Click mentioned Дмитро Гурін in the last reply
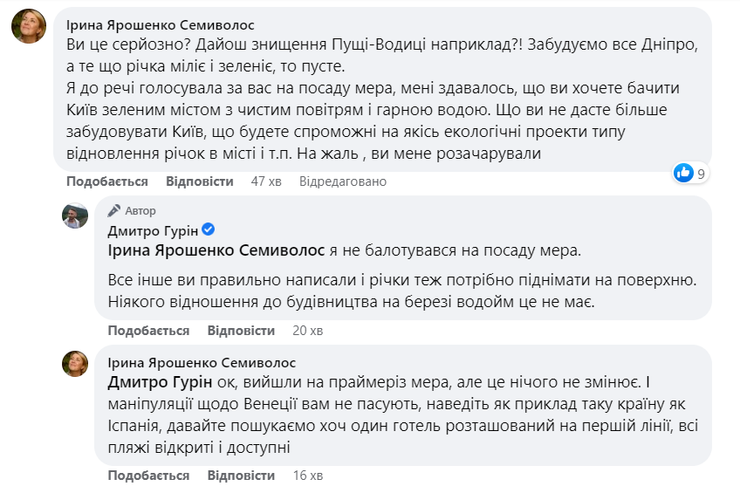The image size is (740, 486). pyautogui.click(x=160, y=382)
